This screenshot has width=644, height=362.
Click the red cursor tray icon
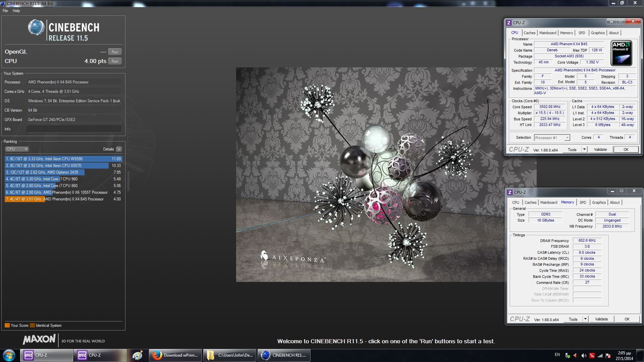[x=592, y=356]
